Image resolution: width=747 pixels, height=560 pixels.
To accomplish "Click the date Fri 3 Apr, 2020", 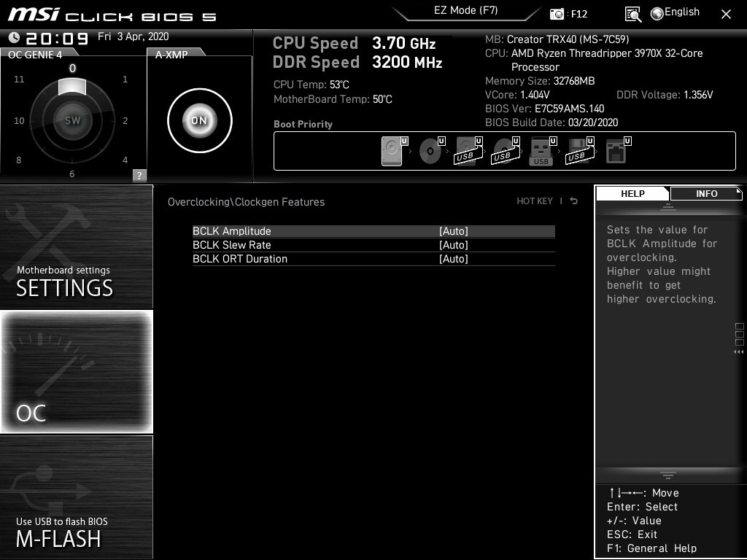I will click(x=133, y=36).
